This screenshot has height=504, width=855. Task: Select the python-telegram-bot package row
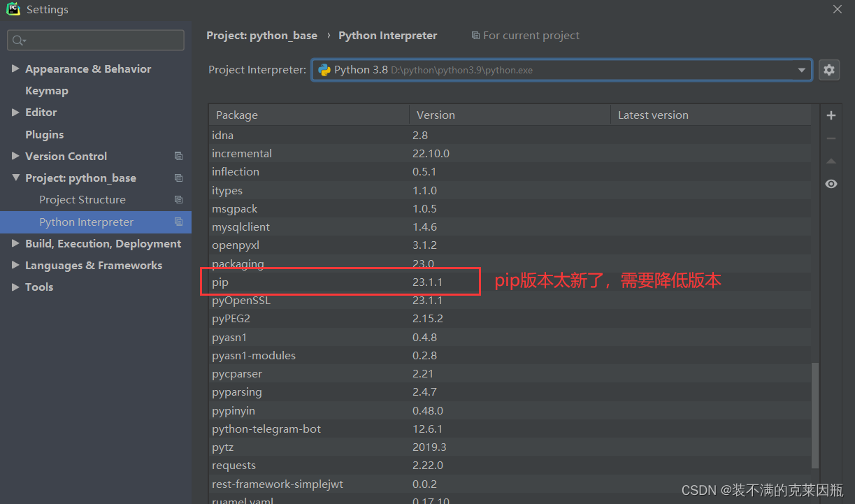(510, 429)
